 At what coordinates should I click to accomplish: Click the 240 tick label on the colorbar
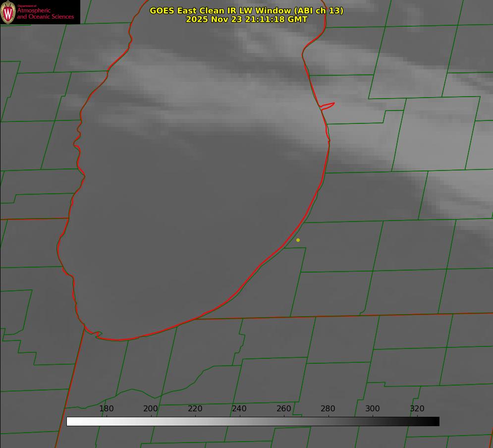point(239,409)
